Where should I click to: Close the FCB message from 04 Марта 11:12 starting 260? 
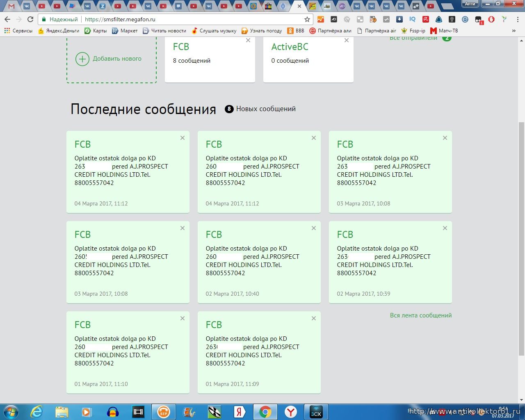coord(314,138)
